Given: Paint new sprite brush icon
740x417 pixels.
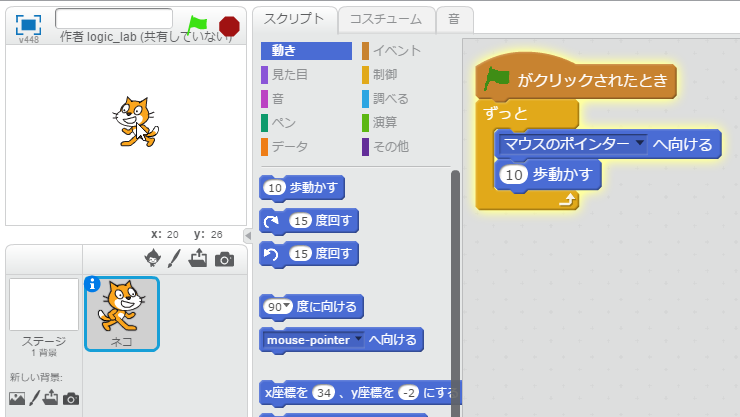Looking at the screenshot, I should 175,259.
